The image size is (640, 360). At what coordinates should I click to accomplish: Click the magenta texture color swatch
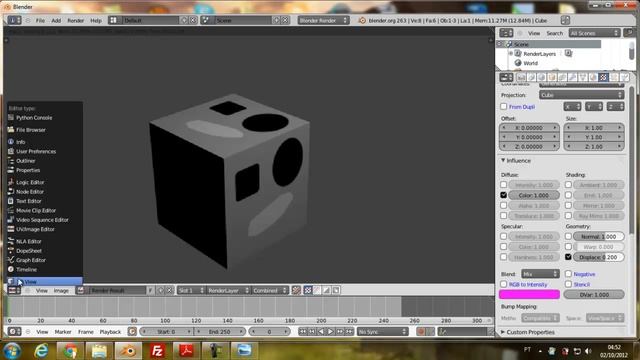[x=529, y=294]
